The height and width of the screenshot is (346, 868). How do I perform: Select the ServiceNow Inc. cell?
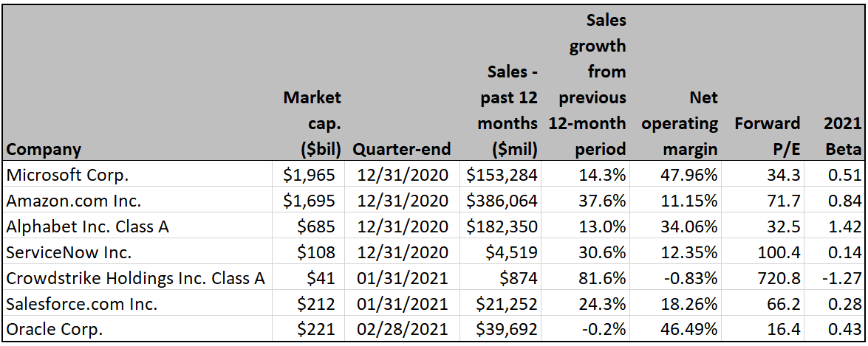[68, 252]
